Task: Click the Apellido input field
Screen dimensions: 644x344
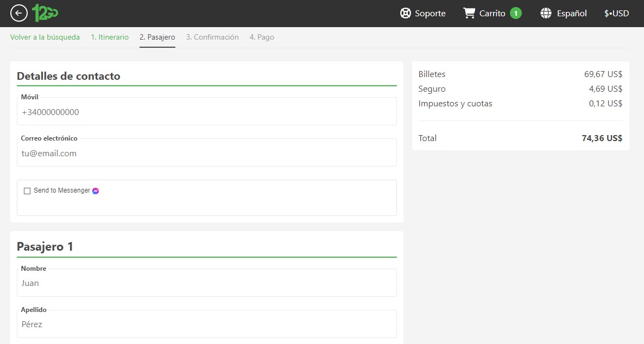Action: 206,324
